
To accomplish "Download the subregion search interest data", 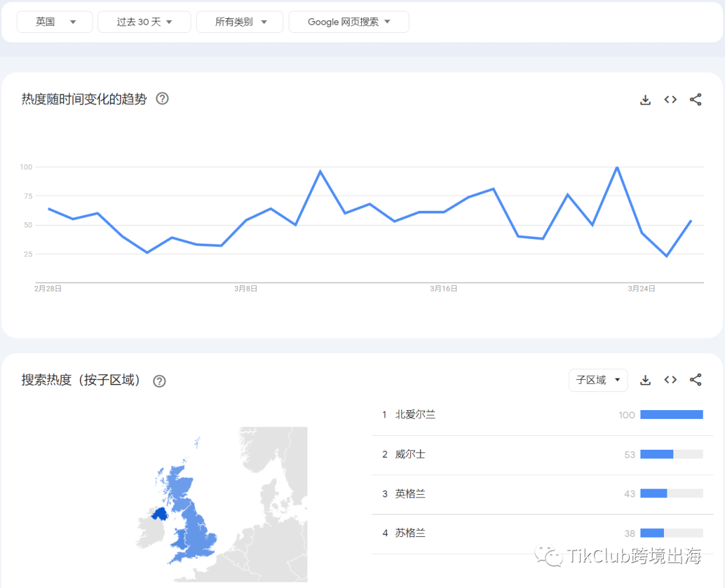I will click(646, 380).
